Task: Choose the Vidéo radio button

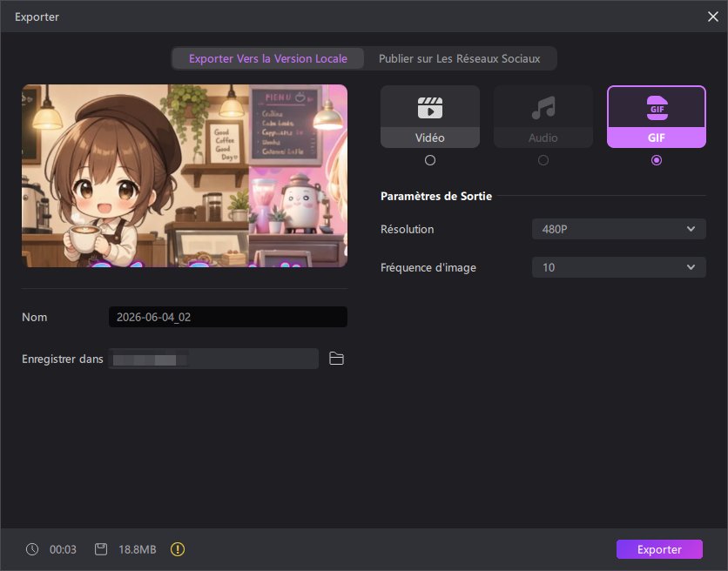Action: (430, 160)
